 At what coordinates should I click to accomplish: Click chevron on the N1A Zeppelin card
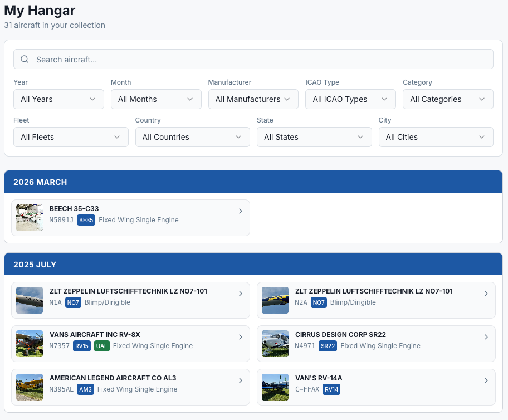[241, 294]
